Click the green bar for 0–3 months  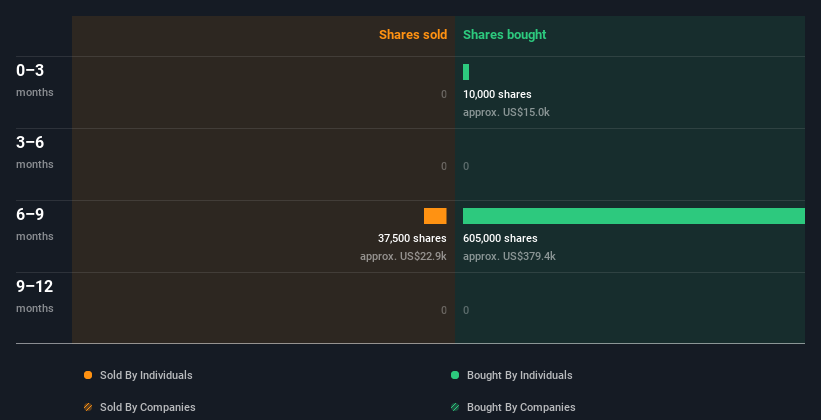point(466,72)
